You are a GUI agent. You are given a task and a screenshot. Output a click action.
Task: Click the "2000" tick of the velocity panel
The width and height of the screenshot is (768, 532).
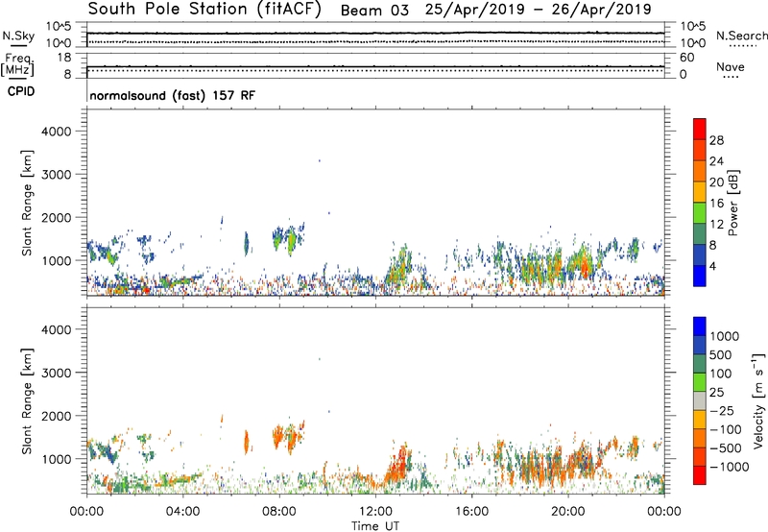click(56, 416)
